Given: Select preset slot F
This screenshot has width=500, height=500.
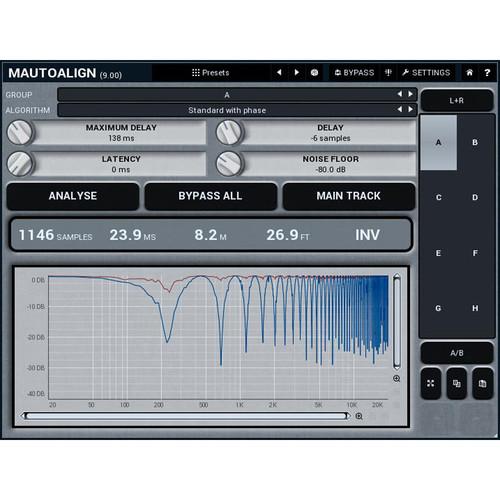Looking at the screenshot, I should pyautogui.click(x=475, y=253).
